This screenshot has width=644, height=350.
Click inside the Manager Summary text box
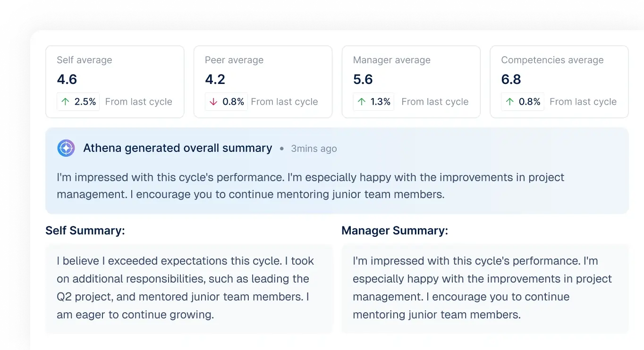coord(484,288)
